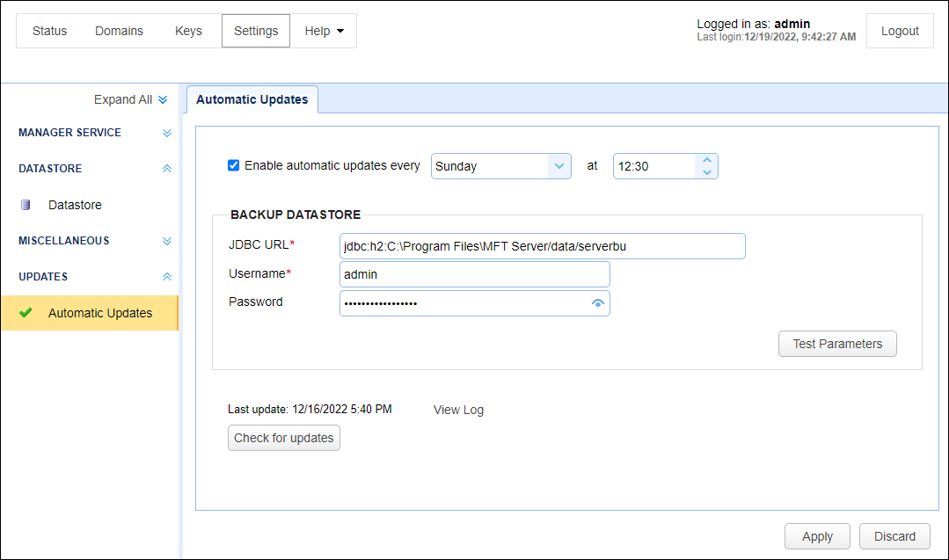Screen dimensions: 949x560
Task: Open the Datastore sidebar item
Action: [75, 205]
